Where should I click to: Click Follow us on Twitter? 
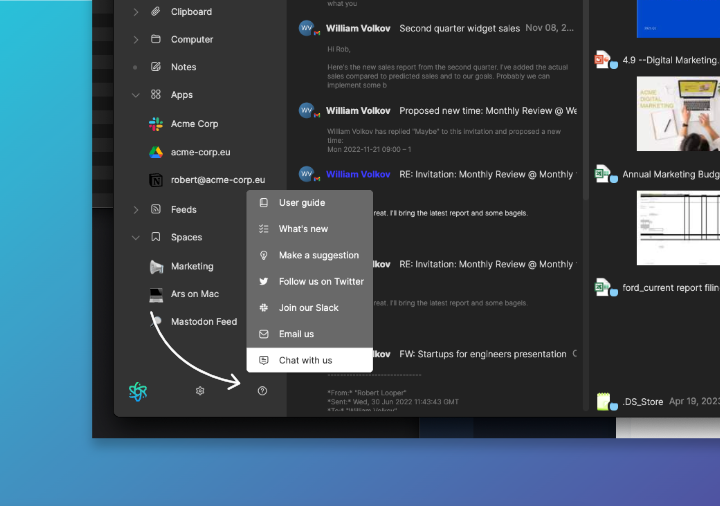(320, 282)
